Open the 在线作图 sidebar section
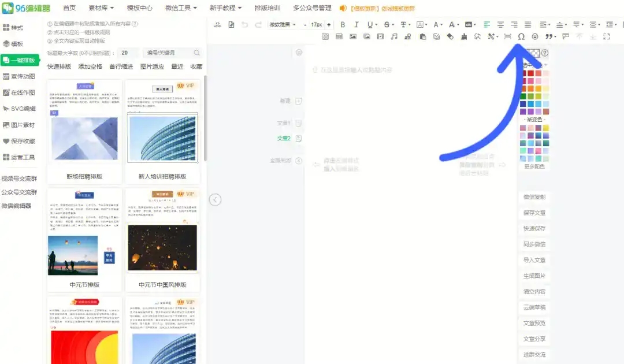The height and width of the screenshot is (364, 624). pyautogui.click(x=19, y=92)
